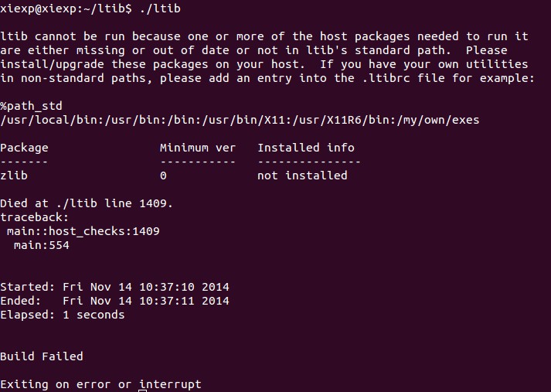The image size is (551, 392).
Task: Click the .ltibrc file mention
Action: pos(386,78)
